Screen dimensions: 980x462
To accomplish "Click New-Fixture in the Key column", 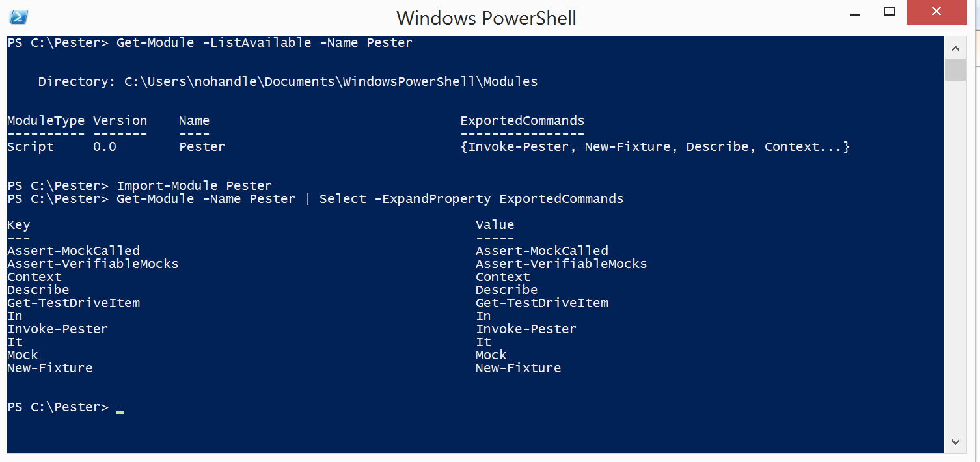I will (49, 368).
